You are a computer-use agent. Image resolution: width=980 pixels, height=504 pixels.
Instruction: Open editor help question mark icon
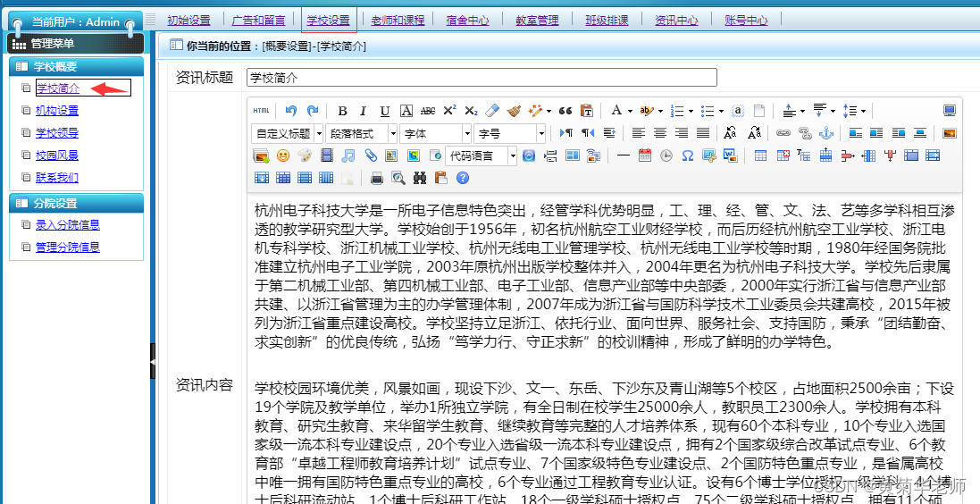click(463, 178)
